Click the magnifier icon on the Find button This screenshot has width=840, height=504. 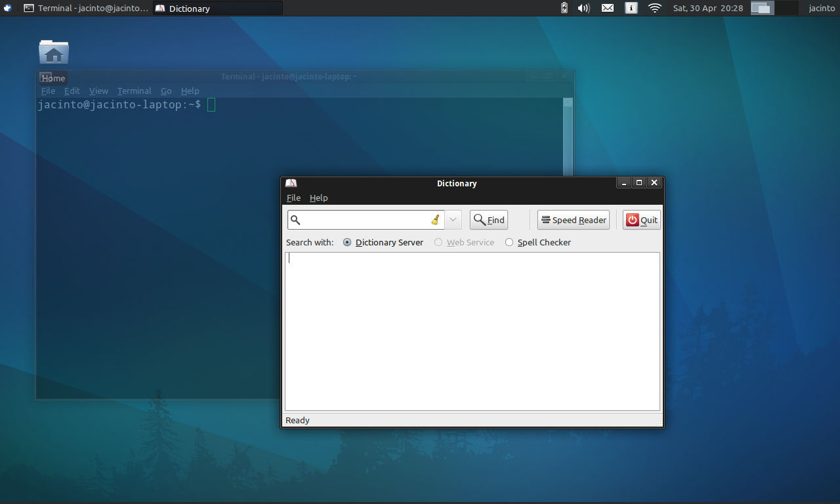pos(478,219)
